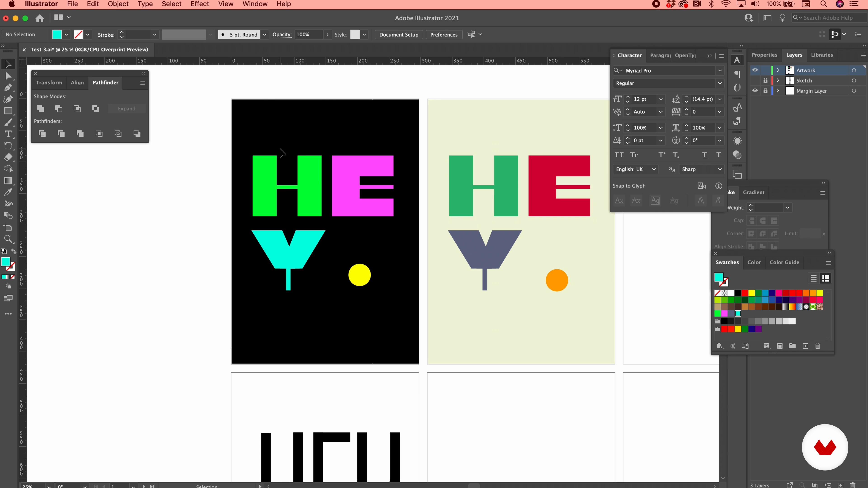
Task: Click the Divide pathfinder icon
Action: 42,133
